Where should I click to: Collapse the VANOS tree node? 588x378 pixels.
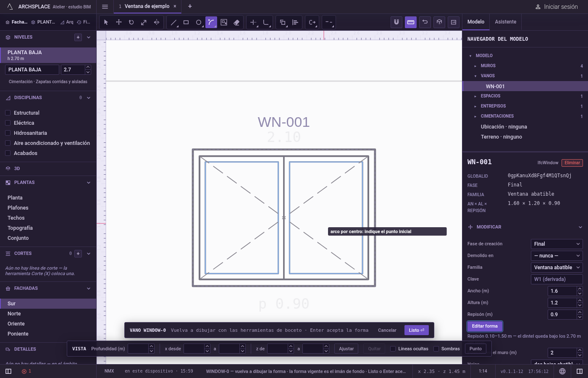[475, 76]
